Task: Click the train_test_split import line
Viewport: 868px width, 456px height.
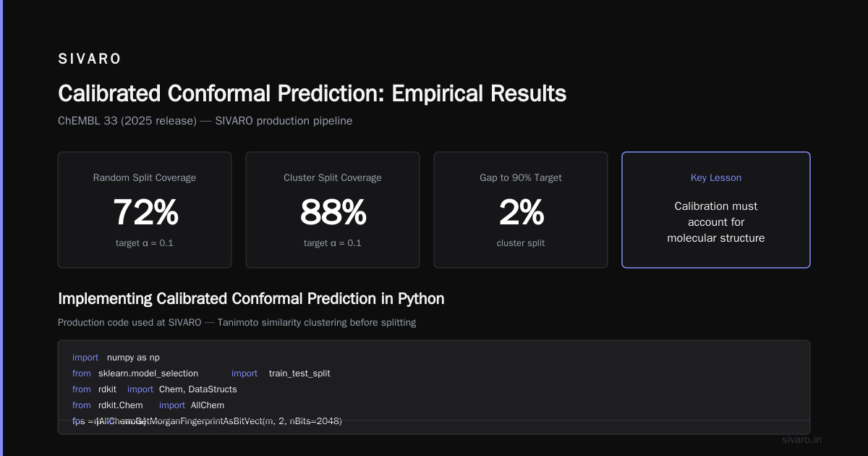Action: (x=201, y=373)
